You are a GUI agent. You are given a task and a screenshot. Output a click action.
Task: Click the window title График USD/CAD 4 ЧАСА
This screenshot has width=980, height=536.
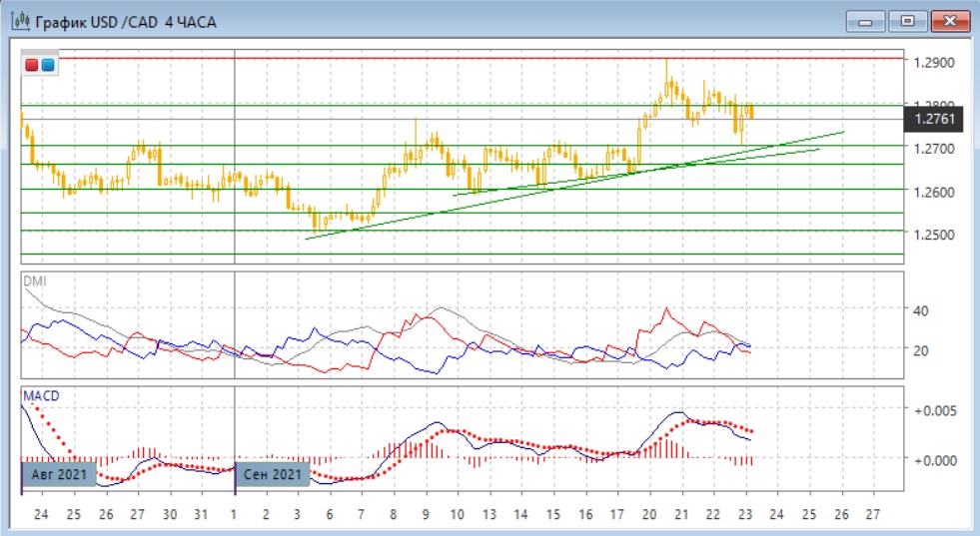click(125, 21)
